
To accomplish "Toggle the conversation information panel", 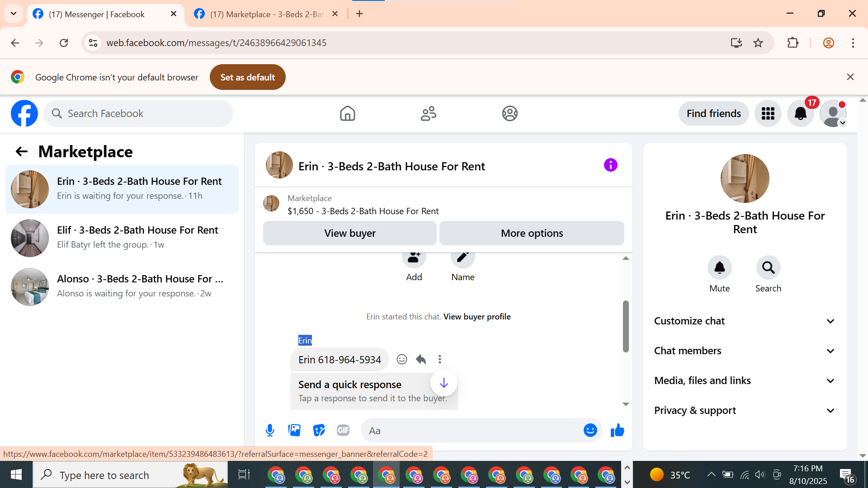I will [x=610, y=165].
